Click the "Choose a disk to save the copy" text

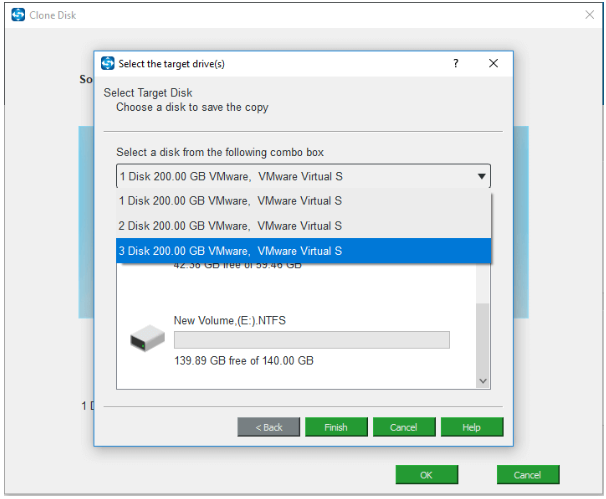[192, 107]
